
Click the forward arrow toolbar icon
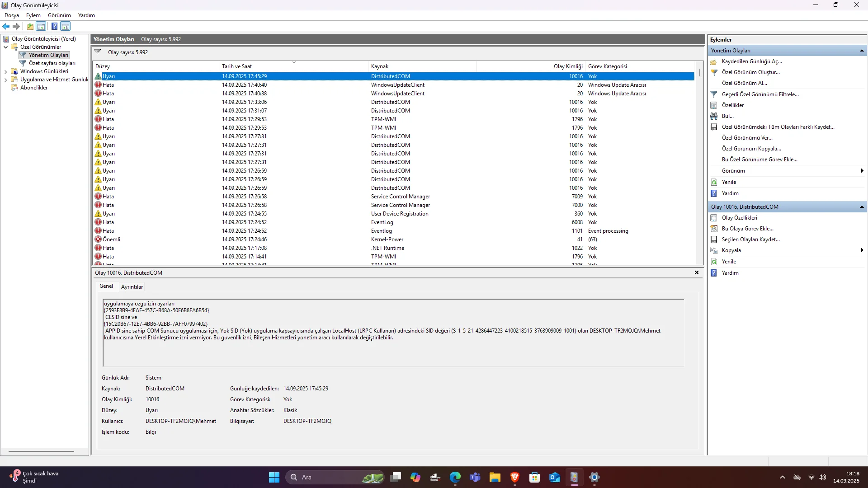pyautogui.click(x=16, y=26)
